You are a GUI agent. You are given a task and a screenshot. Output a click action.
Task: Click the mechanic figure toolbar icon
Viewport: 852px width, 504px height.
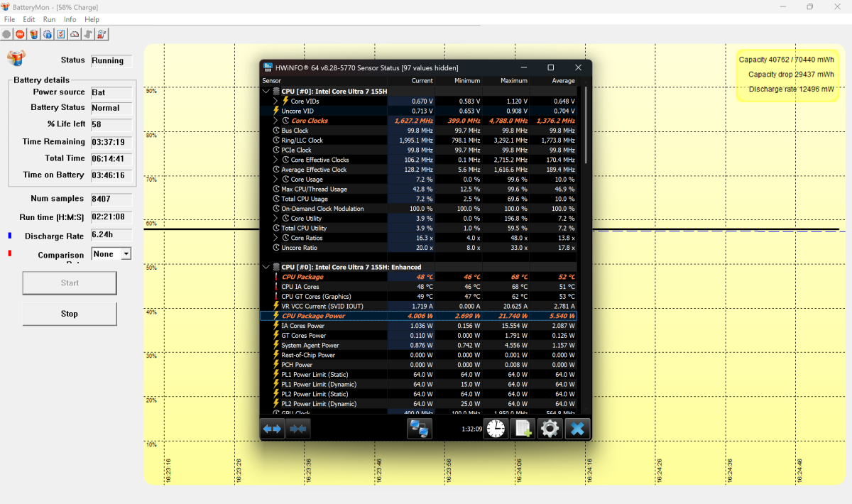point(102,34)
